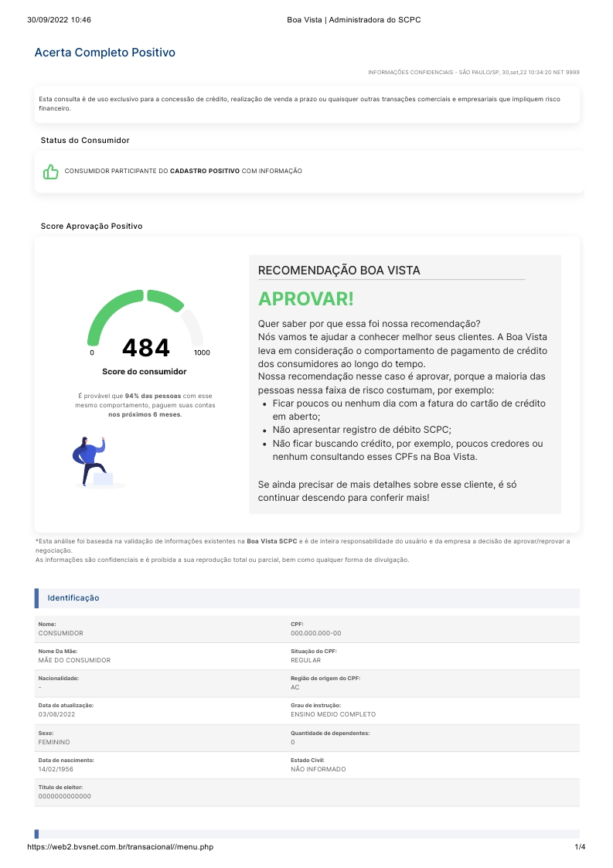Click the Data de nascimento label
The height and width of the screenshot is (868, 613).
coord(66,761)
